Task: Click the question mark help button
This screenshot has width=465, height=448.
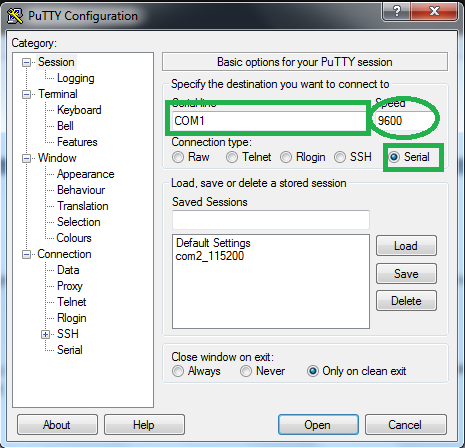Action: click(x=396, y=11)
